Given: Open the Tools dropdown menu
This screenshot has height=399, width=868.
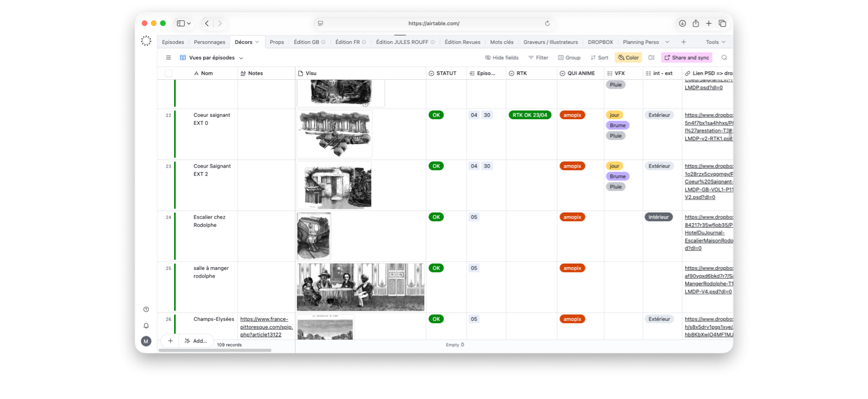Looking at the screenshot, I should pos(715,42).
